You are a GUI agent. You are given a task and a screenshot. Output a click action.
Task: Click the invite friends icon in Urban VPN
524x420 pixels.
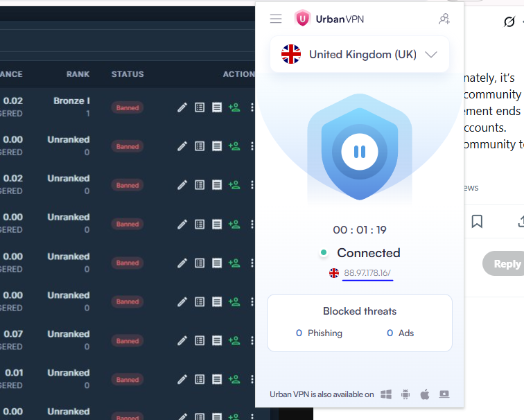(x=444, y=19)
